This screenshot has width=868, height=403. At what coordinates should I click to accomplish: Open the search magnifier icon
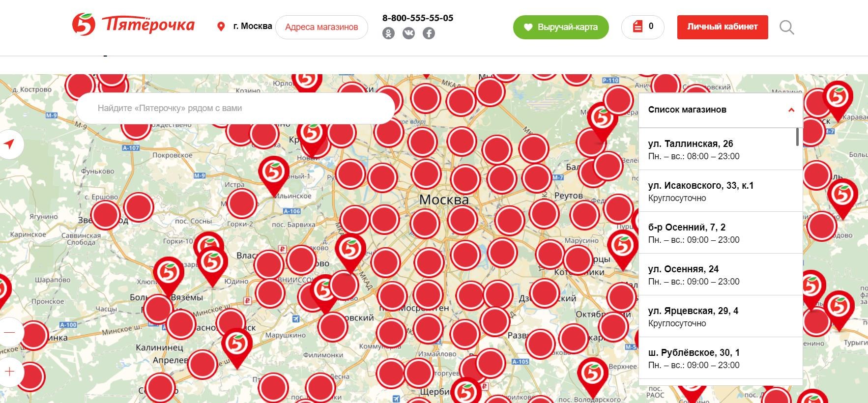(x=787, y=27)
